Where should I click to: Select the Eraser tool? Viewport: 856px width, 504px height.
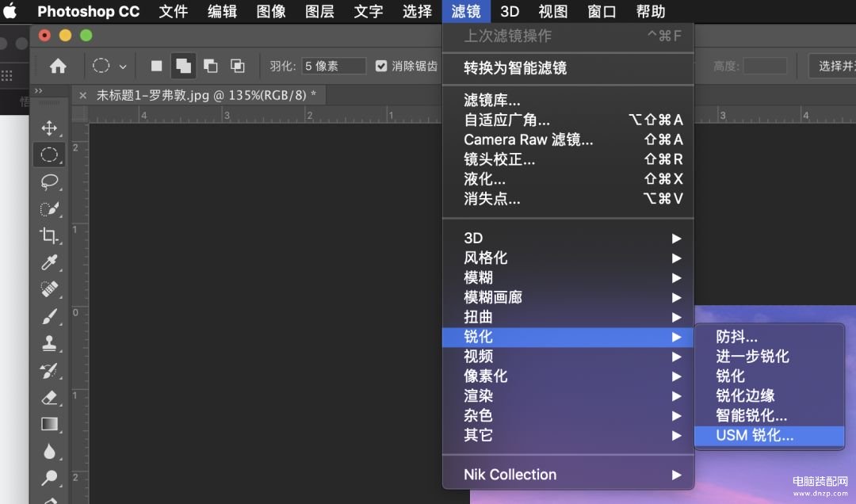pos(49,397)
